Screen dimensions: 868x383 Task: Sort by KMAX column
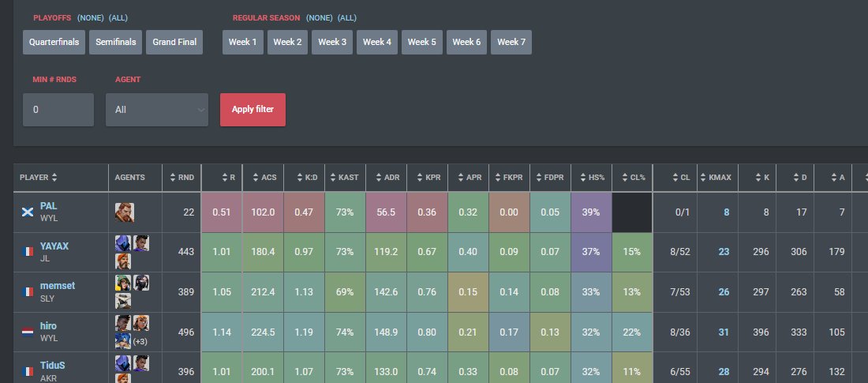(x=717, y=178)
